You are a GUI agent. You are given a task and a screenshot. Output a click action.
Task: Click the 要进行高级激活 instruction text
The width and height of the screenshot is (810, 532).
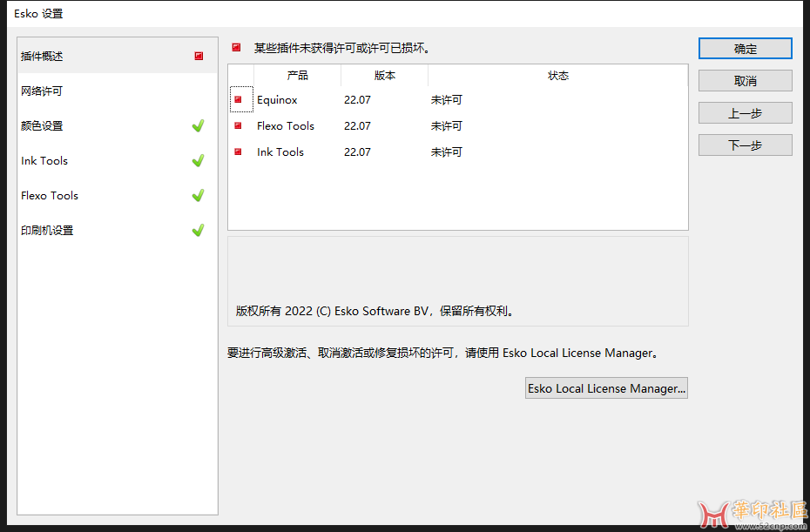pyautogui.click(x=443, y=353)
